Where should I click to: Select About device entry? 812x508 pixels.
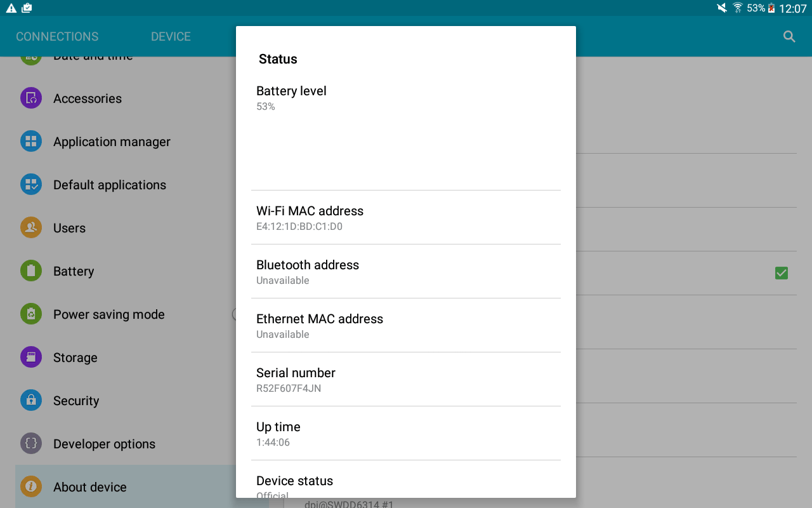[x=126, y=487]
